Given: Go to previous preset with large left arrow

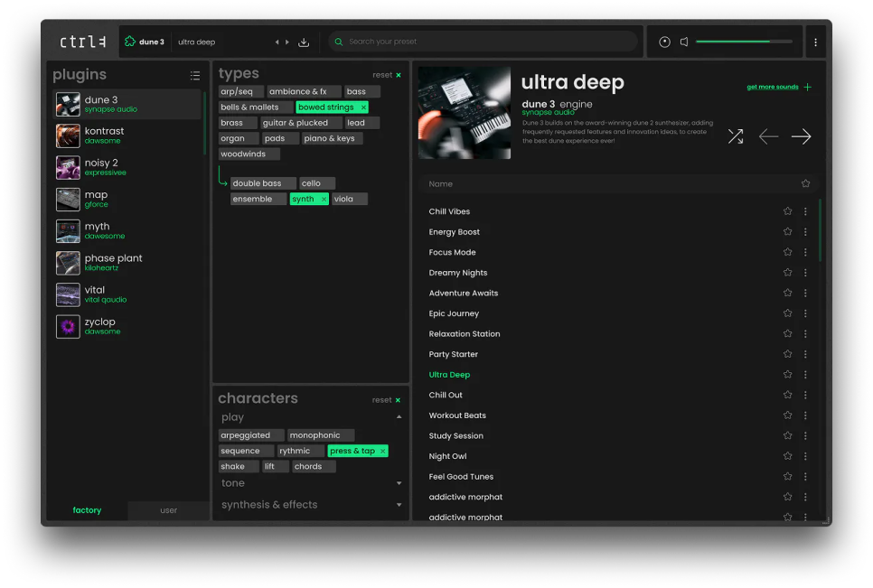Looking at the screenshot, I should [x=768, y=136].
